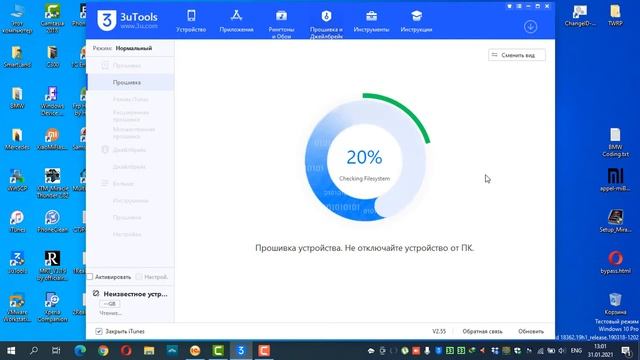
Task: Launch Google Chrome from taskbar
Action: [x=103, y=350]
